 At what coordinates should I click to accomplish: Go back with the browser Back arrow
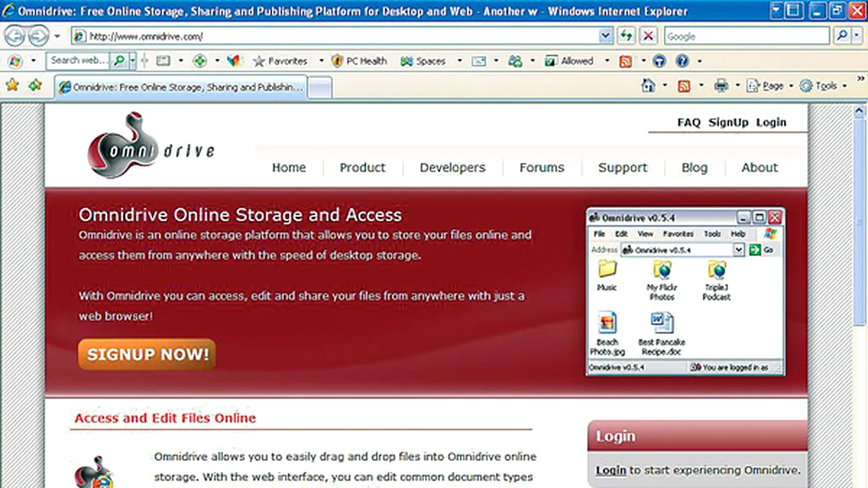[15, 36]
